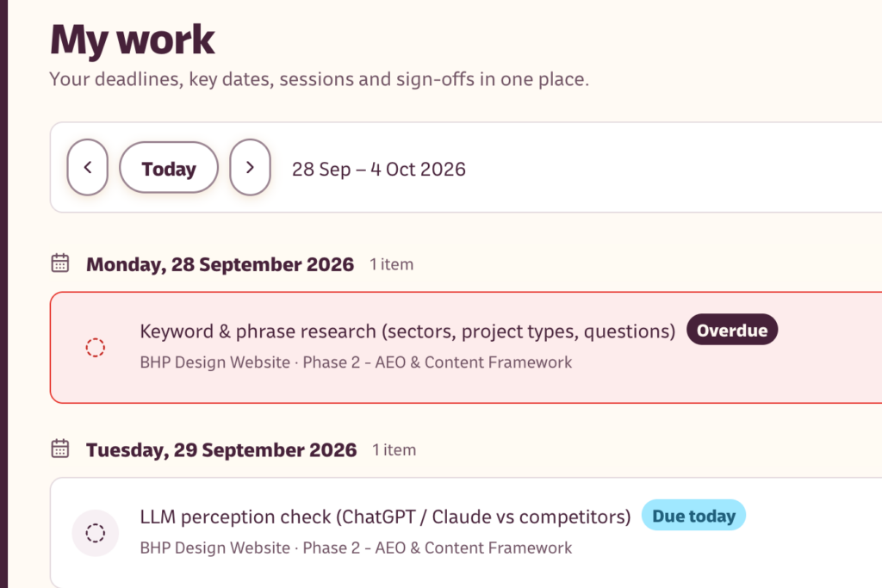The width and height of the screenshot is (882, 588).
Task: Open the Keyword & phrase research task
Action: [407, 331]
